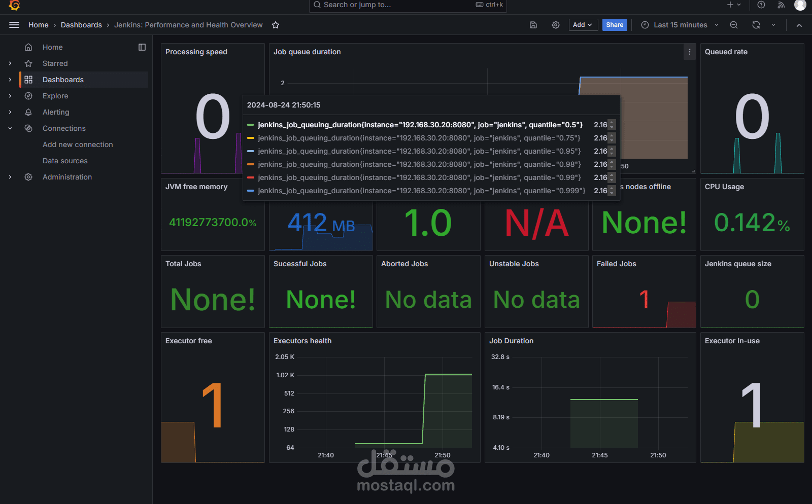The height and width of the screenshot is (504, 812).
Task: Expand the Explore section chevron
Action: [x=10, y=96]
